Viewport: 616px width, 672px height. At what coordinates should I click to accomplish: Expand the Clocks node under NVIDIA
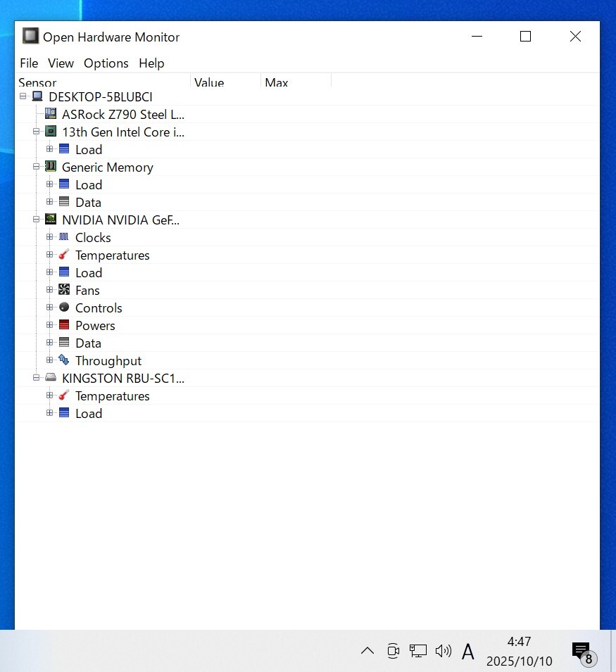point(50,237)
